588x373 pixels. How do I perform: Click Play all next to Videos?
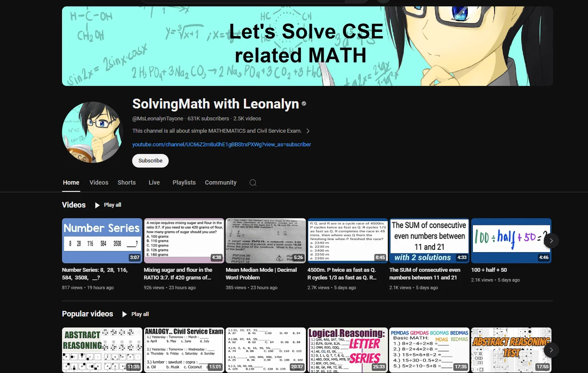point(113,205)
